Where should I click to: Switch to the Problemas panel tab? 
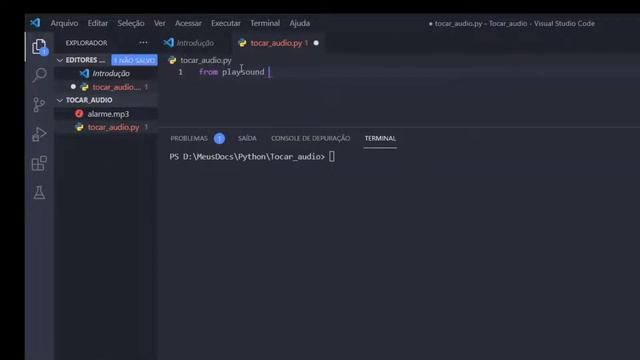tap(189, 138)
